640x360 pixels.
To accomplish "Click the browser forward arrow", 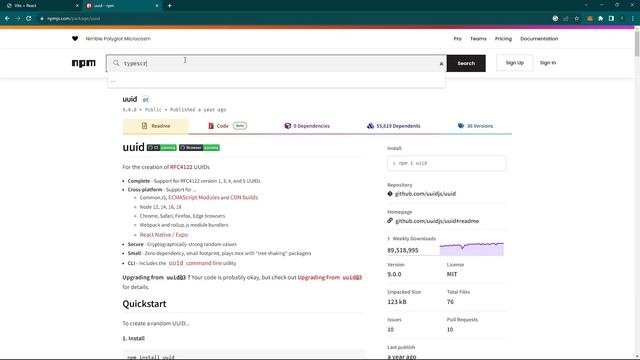I will (x=18, y=18).
